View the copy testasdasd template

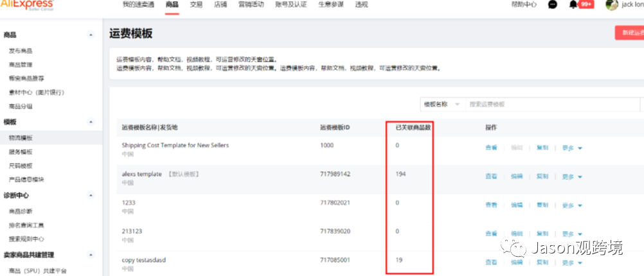pyautogui.click(x=491, y=262)
